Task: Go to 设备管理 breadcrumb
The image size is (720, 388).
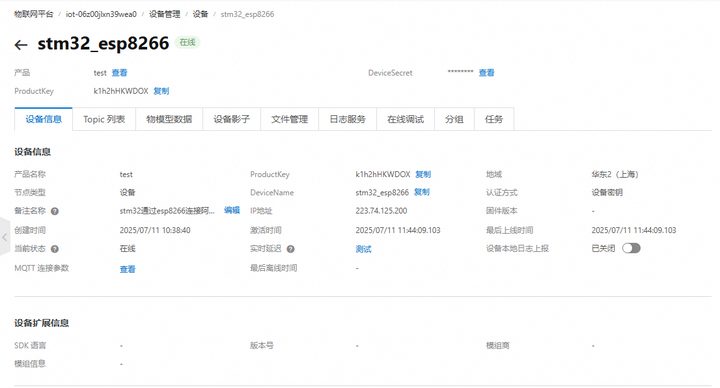Action: click(x=164, y=14)
